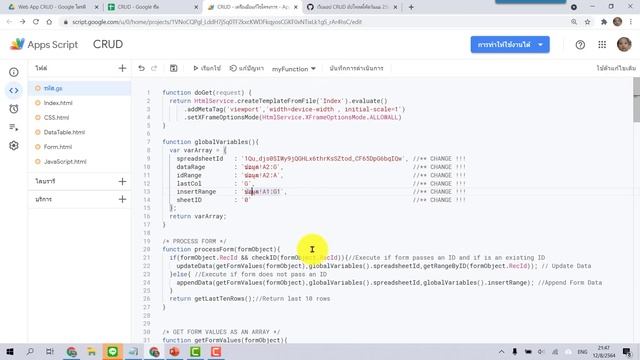Viewport: 640px width, 360px height.
Task: Click the Apps Script logo
Action: pos(44,44)
